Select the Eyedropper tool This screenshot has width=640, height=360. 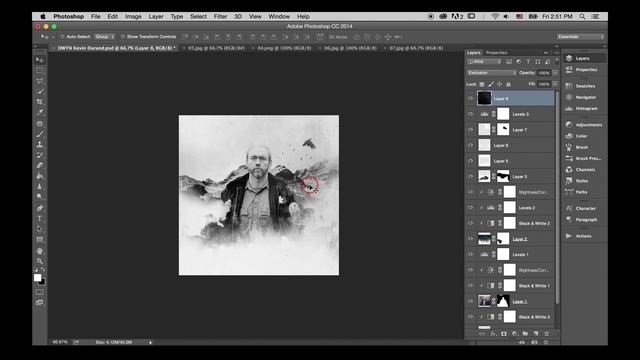tap(40, 113)
